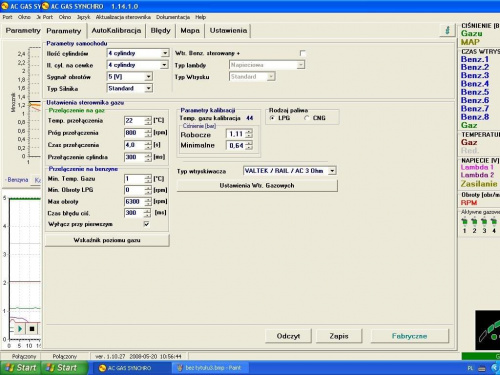Select the CNG fuel radio button
500x375 pixels.
(307, 118)
